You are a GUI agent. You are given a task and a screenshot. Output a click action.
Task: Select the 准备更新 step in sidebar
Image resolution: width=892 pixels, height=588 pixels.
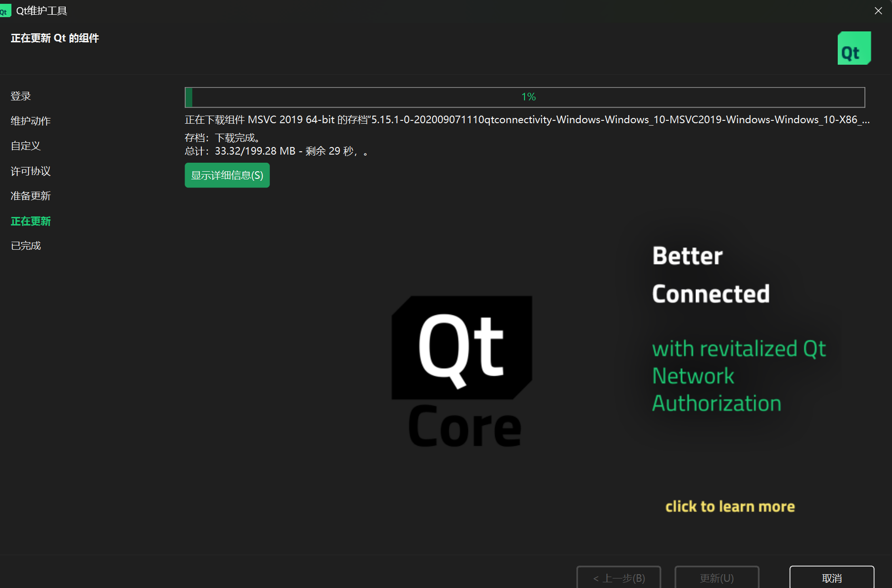pos(31,196)
